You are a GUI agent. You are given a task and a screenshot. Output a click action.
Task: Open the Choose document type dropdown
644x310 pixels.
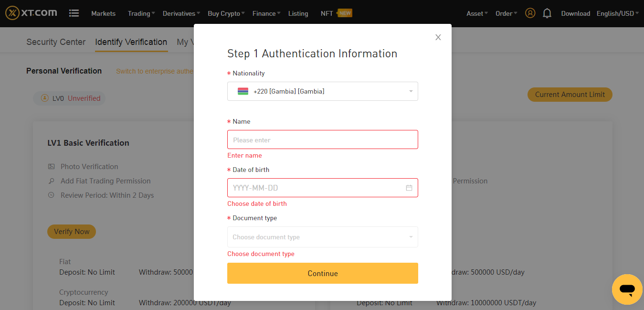pos(322,237)
